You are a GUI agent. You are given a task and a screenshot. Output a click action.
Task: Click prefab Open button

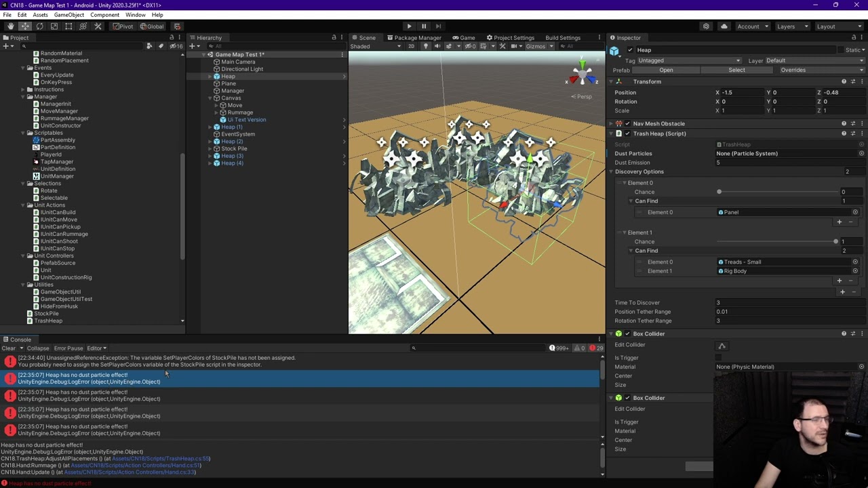coord(666,70)
